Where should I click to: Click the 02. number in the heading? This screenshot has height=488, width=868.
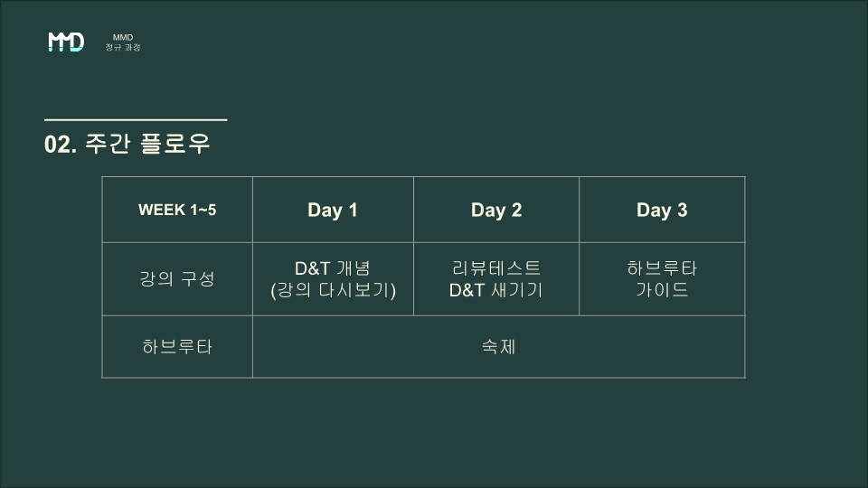(61, 145)
